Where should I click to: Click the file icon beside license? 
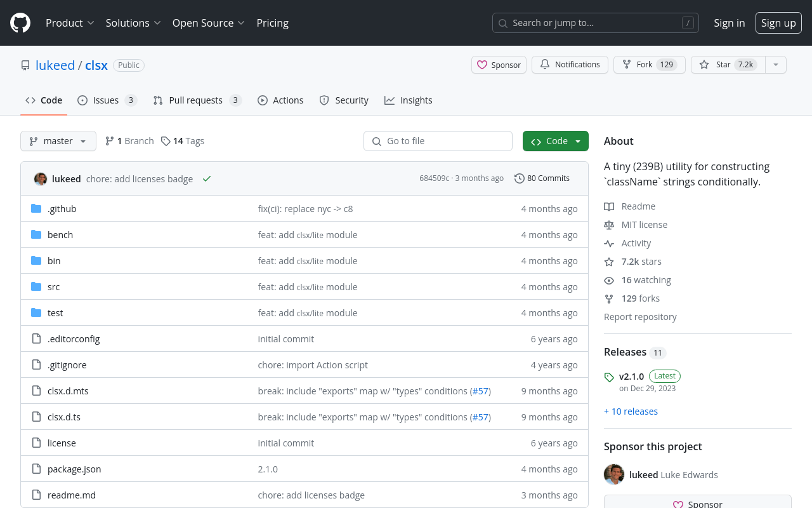(x=36, y=443)
